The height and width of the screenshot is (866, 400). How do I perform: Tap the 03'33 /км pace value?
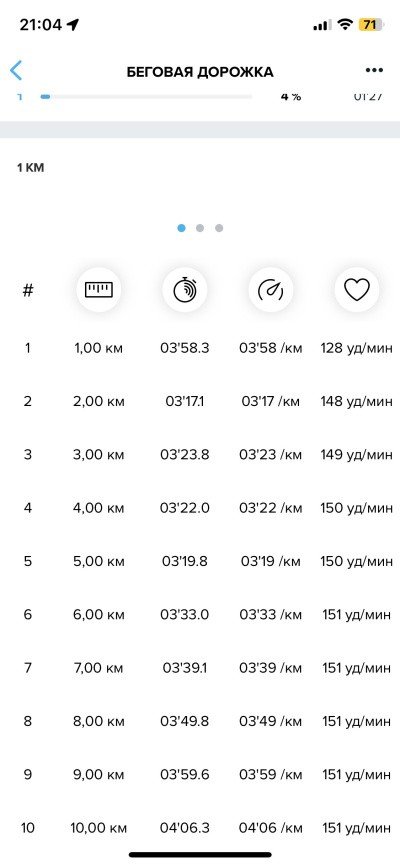tap(270, 615)
